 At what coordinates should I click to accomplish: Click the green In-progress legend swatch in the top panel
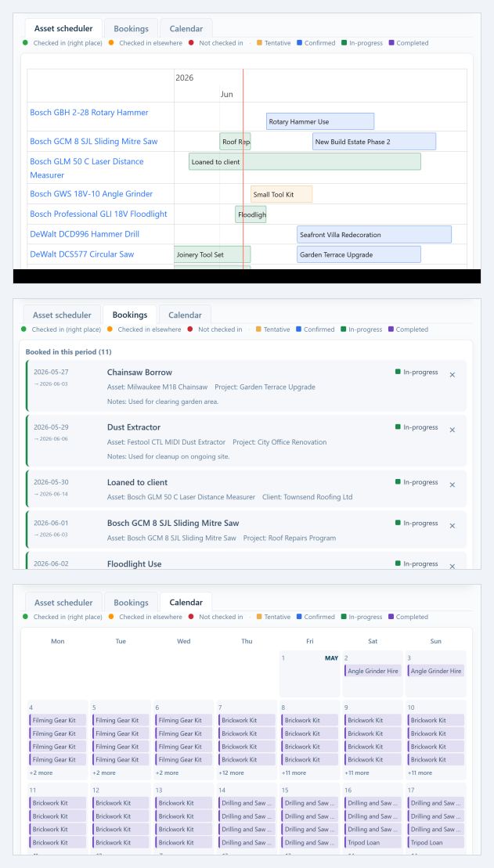click(344, 42)
